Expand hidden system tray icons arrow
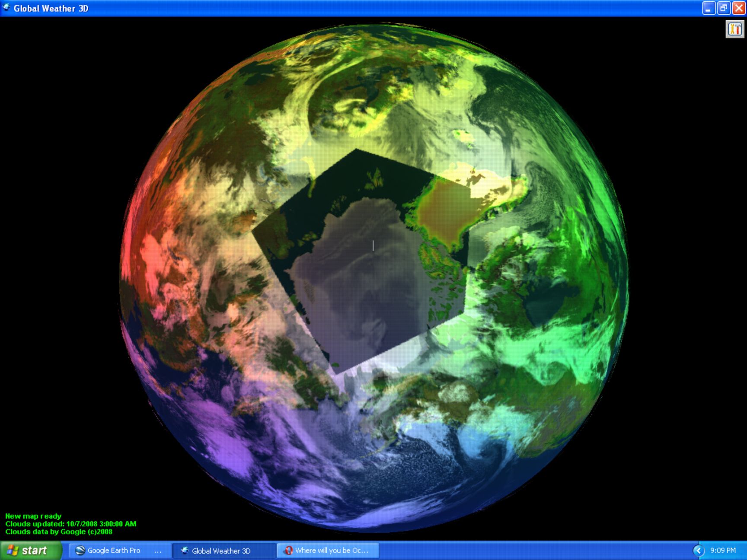747x560 pixels. click(698, 550)
